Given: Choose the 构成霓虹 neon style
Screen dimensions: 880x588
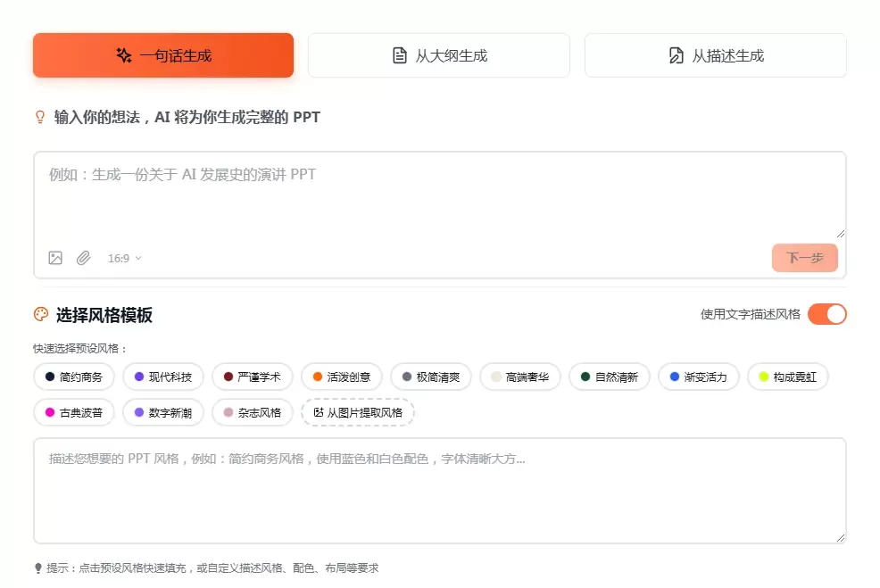Looking at the screenshot, I should pos(788,377).
